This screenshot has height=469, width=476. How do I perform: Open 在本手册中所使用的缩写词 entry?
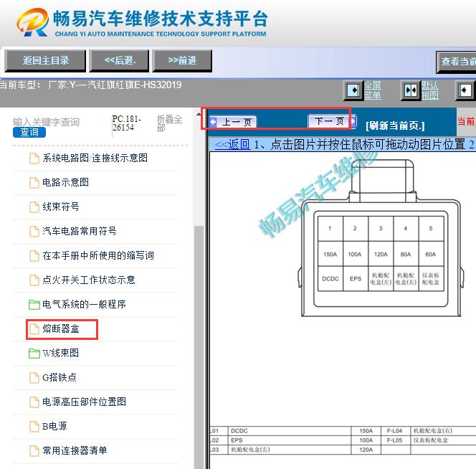pos(98,255)
